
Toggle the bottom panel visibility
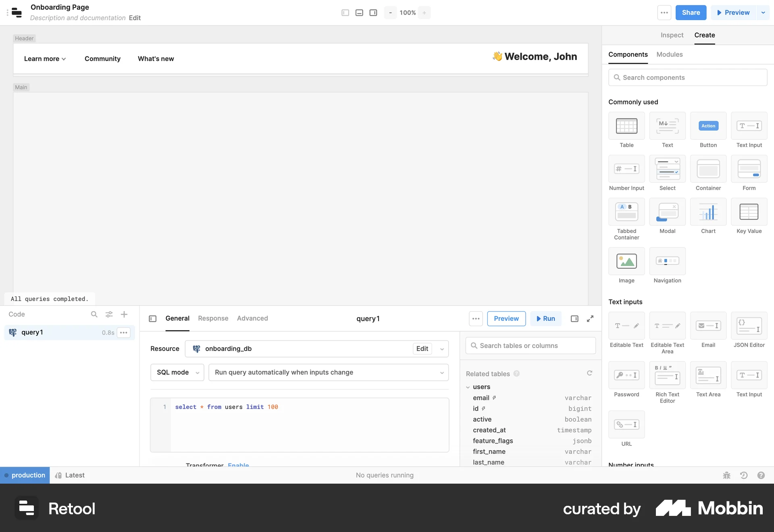click(x=359, y=12)
